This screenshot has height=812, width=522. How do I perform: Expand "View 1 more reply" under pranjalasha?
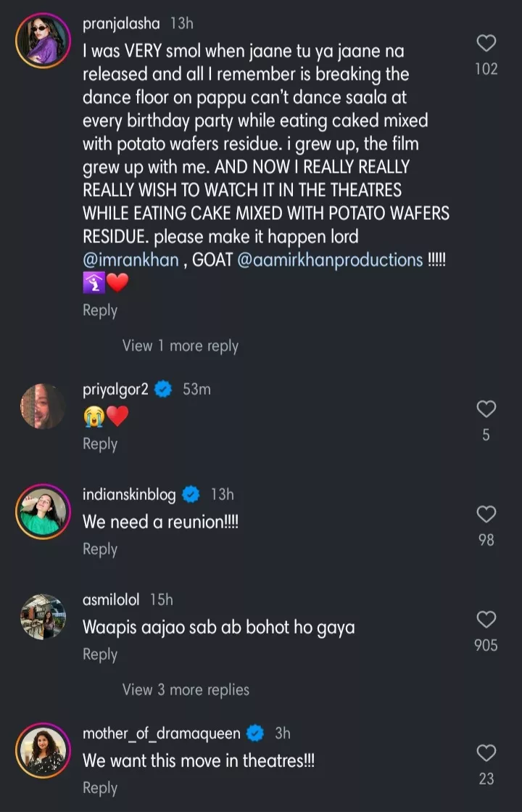point(180,346)
